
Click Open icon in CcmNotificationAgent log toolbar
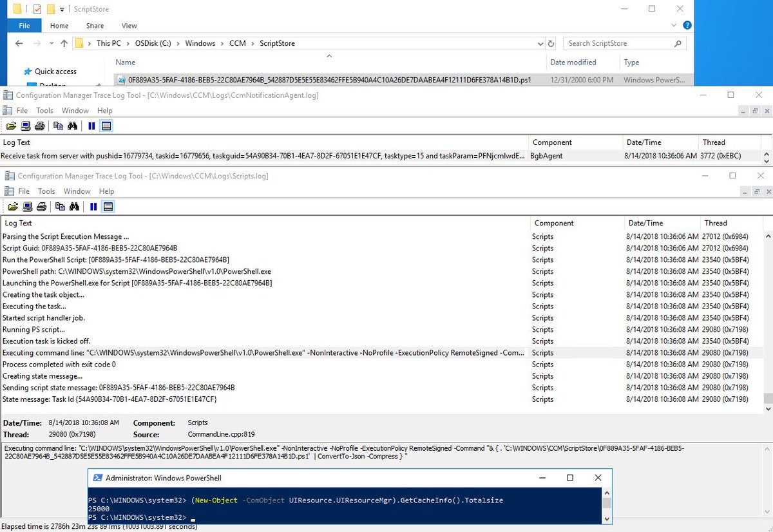[12, 126]
